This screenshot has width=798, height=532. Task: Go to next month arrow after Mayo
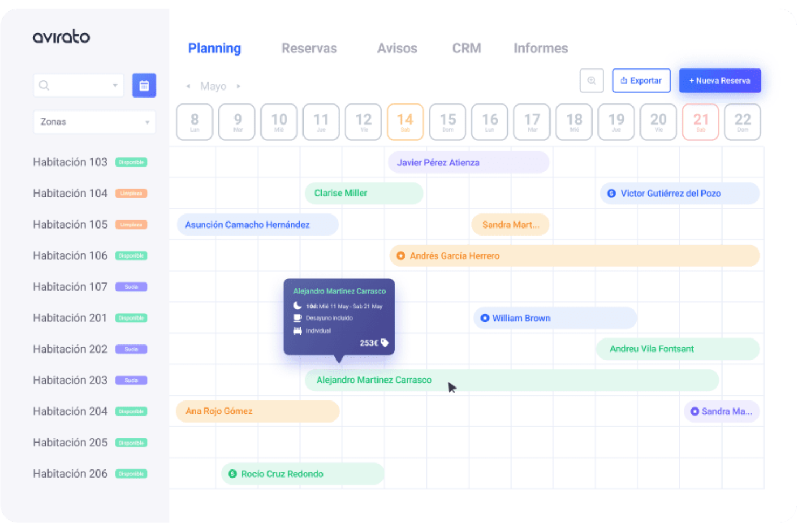(x=238, y=86)
